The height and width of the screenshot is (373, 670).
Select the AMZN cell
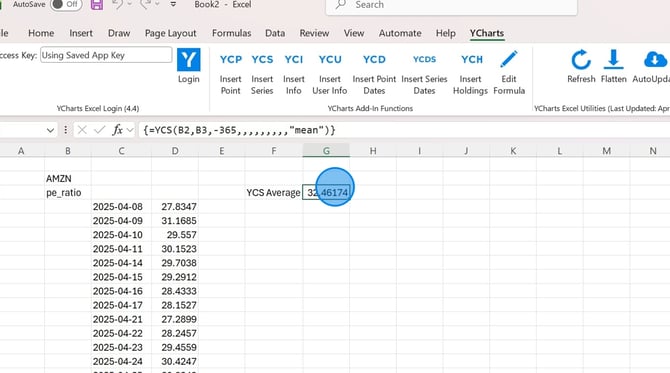click(68, 178)
